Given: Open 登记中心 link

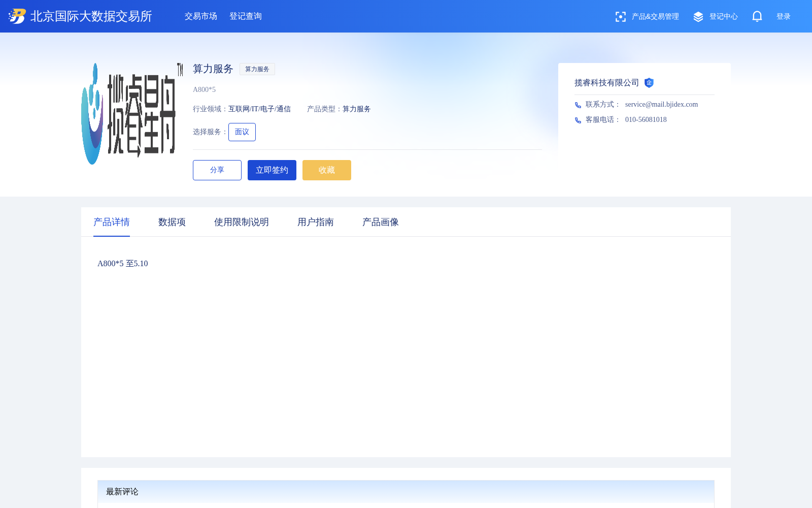Looking at the screenshot, I should point(724,17).
